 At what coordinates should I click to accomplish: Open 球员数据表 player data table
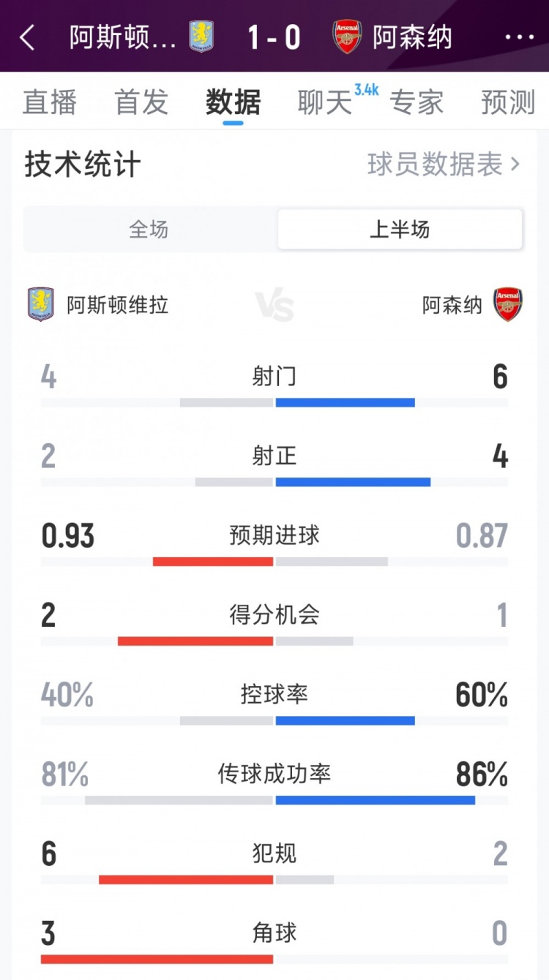[443, 165]
